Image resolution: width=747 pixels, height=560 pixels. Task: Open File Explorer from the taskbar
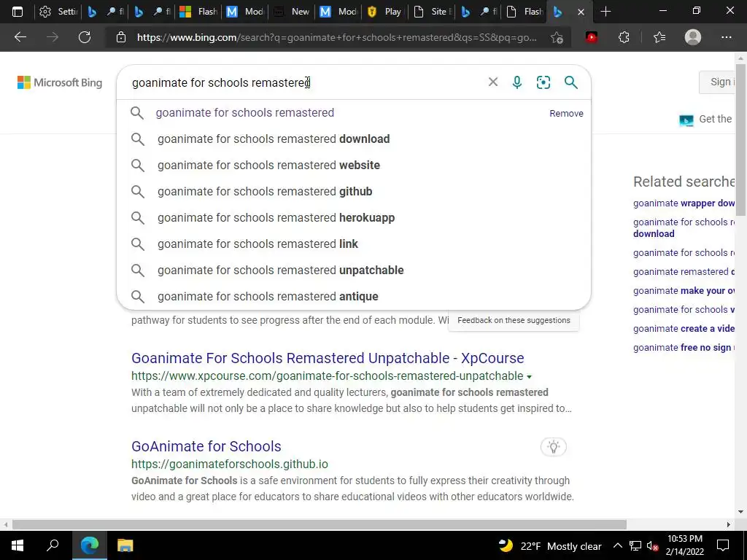[125, 545]
